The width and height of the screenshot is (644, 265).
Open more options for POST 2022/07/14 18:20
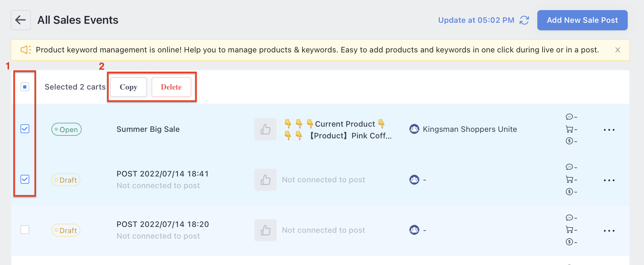click(x=609, y=231)
